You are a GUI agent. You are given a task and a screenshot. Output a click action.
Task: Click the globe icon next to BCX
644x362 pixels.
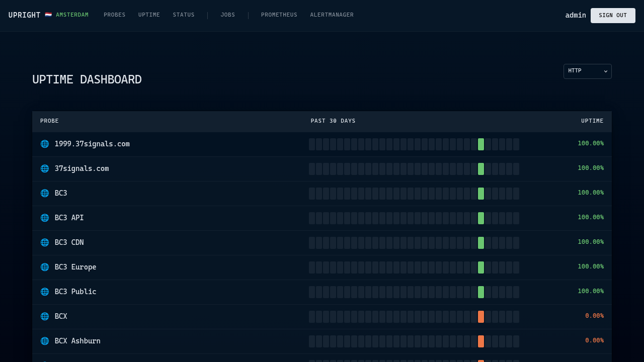pos(45,316)
